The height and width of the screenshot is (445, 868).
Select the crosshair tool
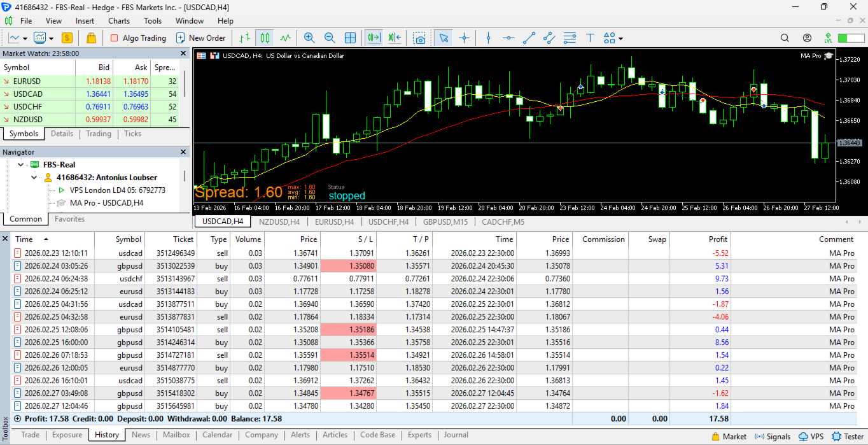(x=464, y=38)
